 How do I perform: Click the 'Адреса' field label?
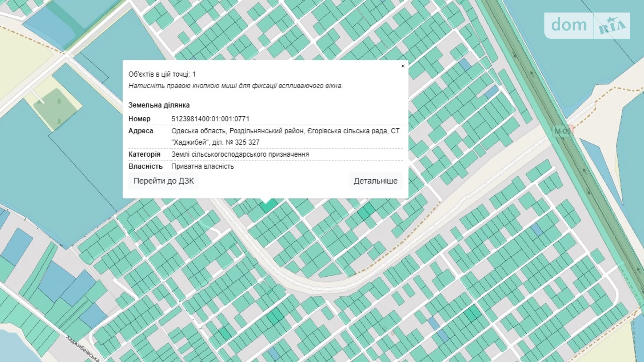pyautogui.click(x=141, y=131)
